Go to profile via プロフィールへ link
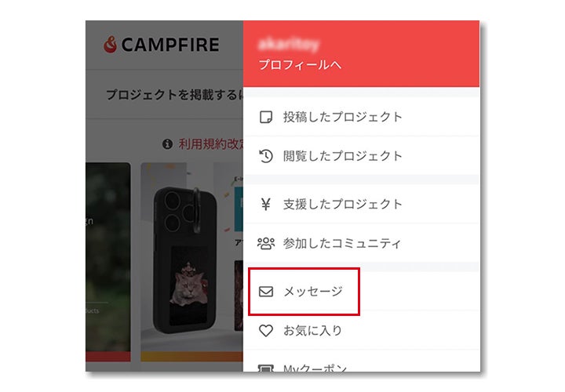Image resolution: width=565 pixels, height=392 pixels. tap(300, 65)
